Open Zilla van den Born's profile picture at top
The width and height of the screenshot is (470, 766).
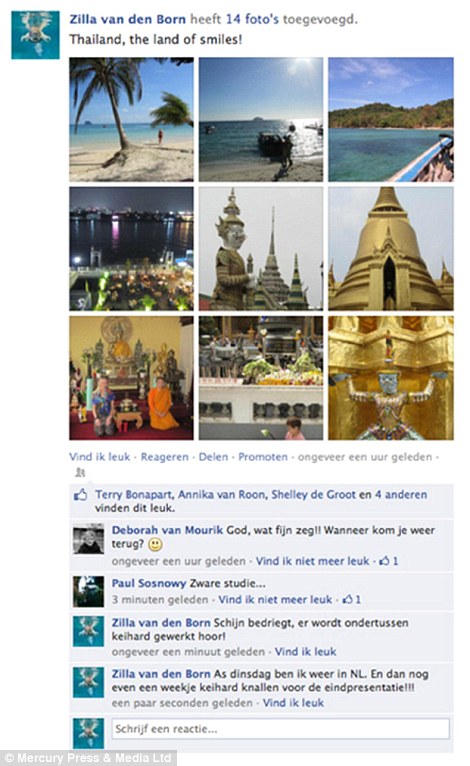36,35
